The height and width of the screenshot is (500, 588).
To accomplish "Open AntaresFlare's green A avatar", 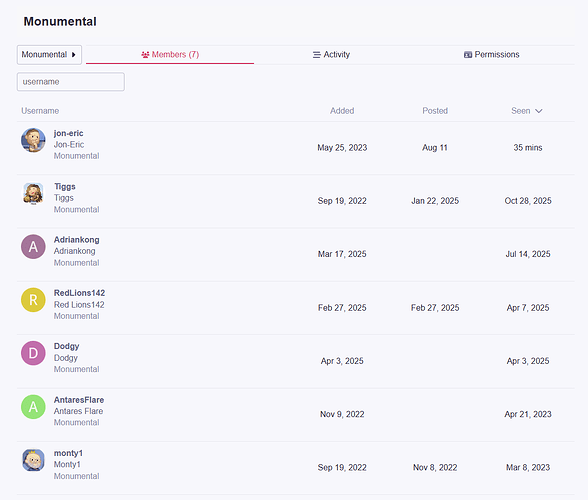I will click(33, 407).
